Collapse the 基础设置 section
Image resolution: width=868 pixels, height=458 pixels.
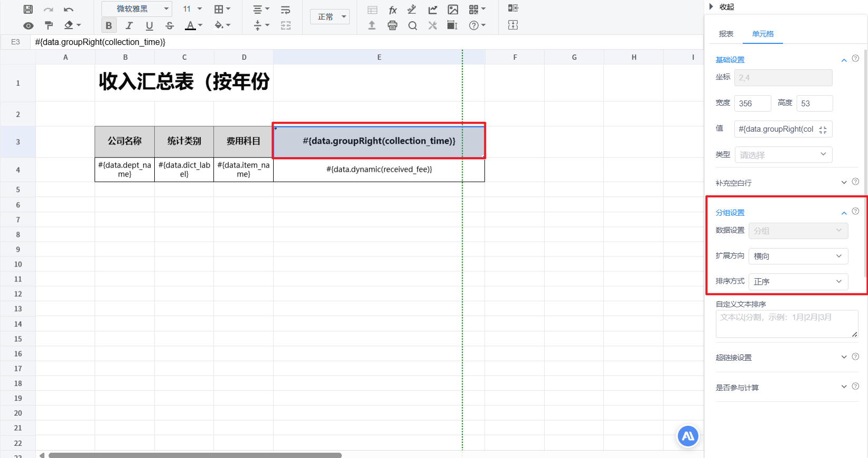[x=844, y=60]
